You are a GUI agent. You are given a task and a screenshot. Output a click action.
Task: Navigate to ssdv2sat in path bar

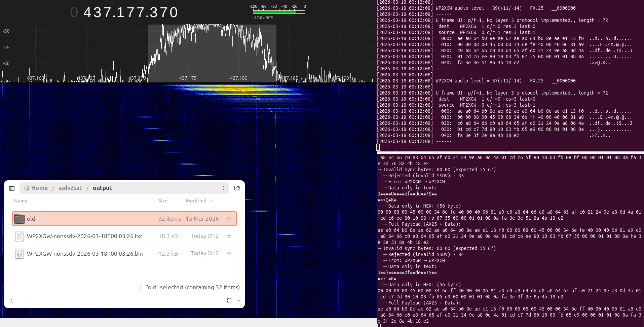pos(70,188)
